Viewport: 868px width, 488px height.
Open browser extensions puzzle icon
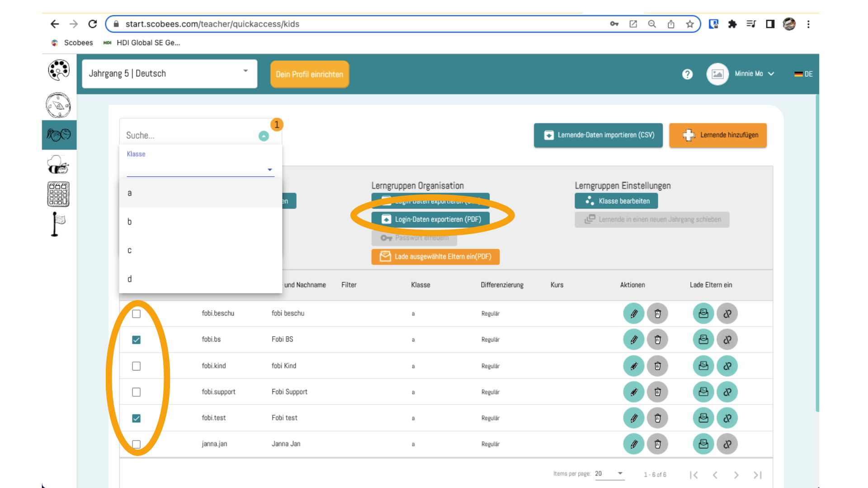pos(732,24)
